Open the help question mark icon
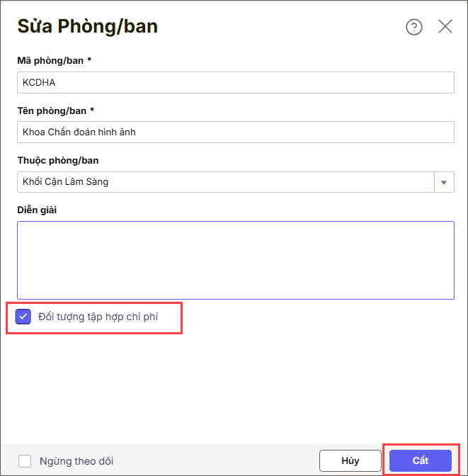The width and height of the screenshot is (468, 476). pos(413,27)
